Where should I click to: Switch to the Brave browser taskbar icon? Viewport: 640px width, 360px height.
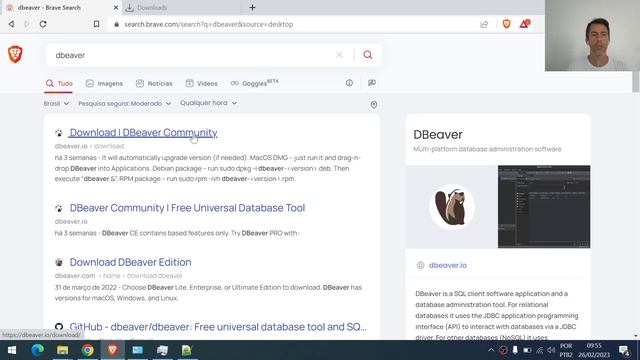(113, 350)
